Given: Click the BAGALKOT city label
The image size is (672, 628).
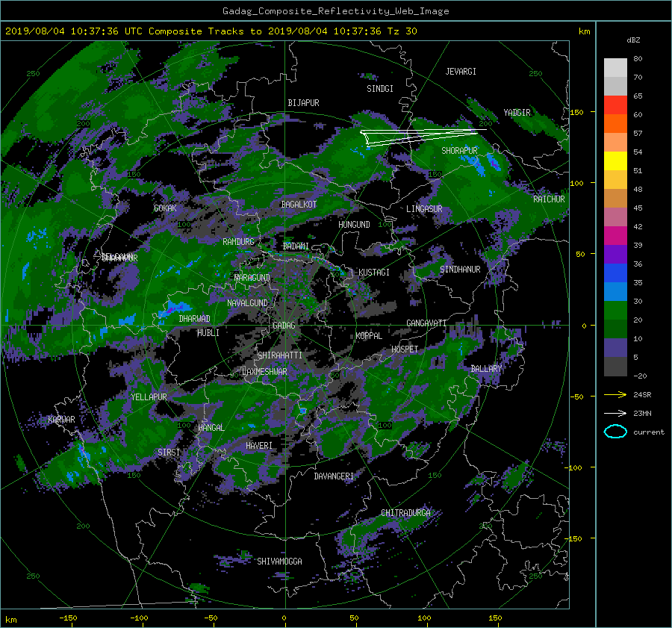Looking at the screenshot, I should (299, 205).
